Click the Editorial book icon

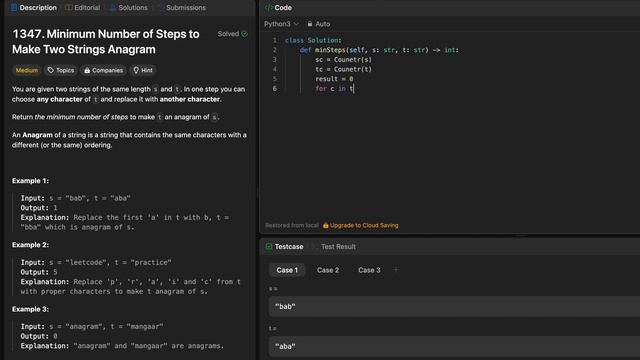(x=69, y=8)
